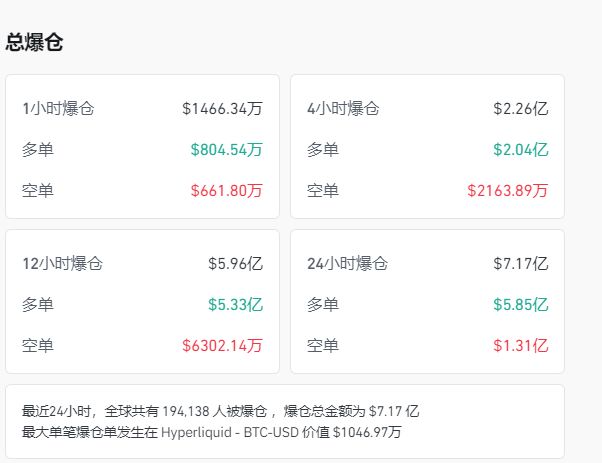
Task: Select the 24小时爆仓 card title
Action: pos(347,264)
